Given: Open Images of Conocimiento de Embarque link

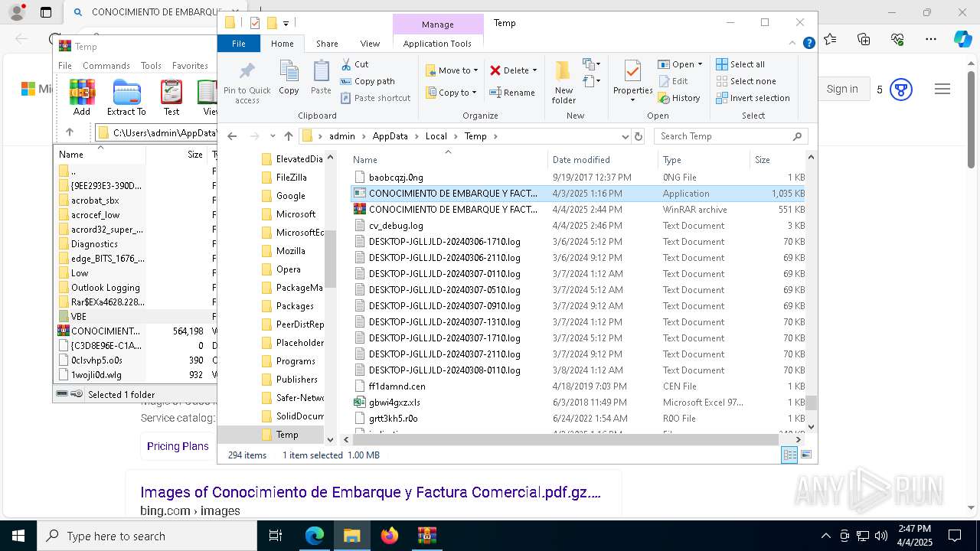Looking at the screenshot, I should coord(371,492).
